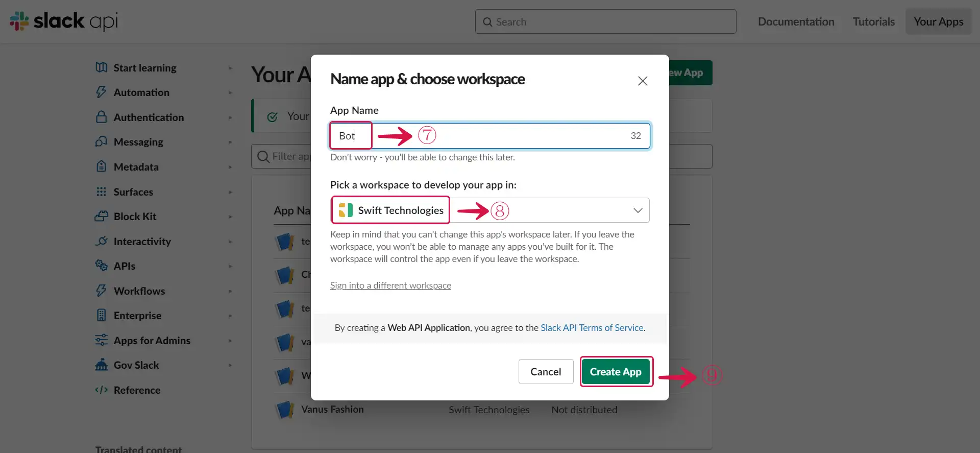The height and width of the screenshot is (453, 980).
Task: Expand the Authentication section arrow
Action: click(x=230, y=117)
